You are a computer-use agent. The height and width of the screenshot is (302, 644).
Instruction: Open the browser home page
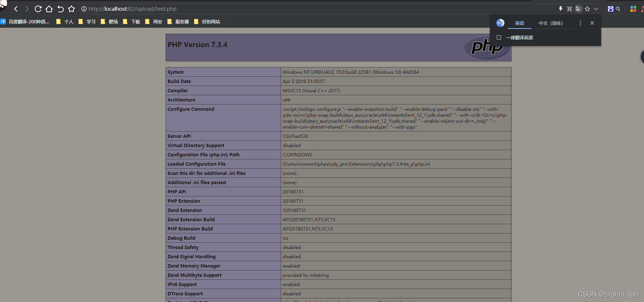[x=49, y=9]
